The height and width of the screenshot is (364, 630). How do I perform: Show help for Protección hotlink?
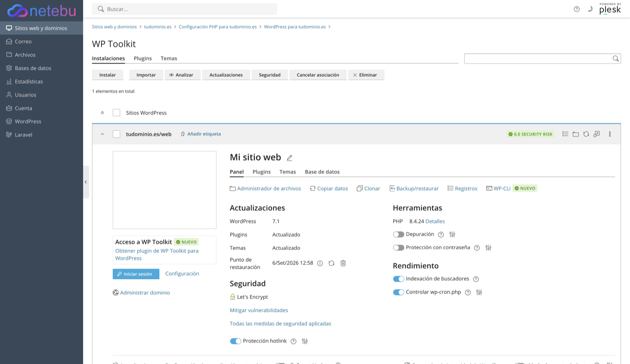[x=294, y=341]
